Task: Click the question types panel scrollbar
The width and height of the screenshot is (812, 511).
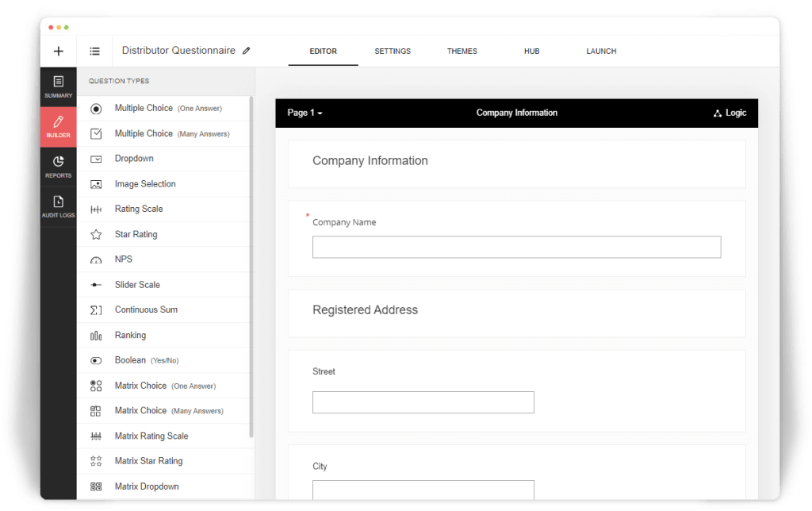Action: pos(251,267)
